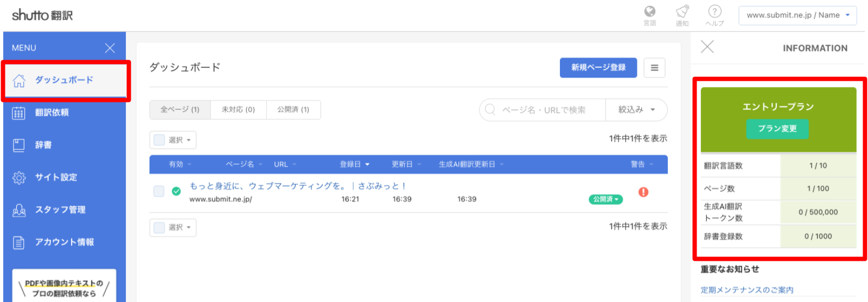Screen dimensions: 868x302
Task: Sort by the 有効 column header
Action: [x=180, y=164]
